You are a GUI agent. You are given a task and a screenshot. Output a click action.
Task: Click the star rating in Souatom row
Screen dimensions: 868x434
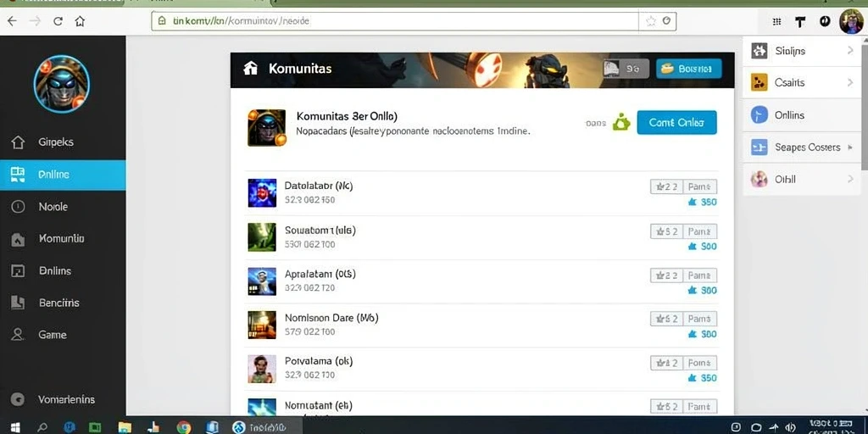(x=666, y=231)
